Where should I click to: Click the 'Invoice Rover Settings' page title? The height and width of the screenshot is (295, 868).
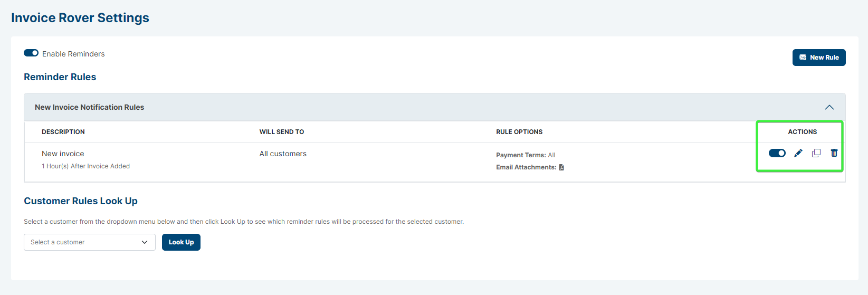80,18
